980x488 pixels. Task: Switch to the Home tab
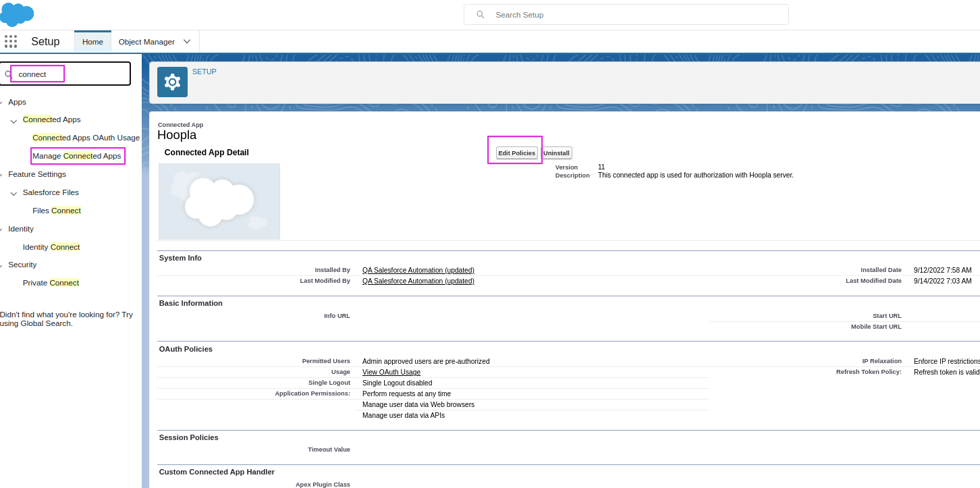[92, 42]
